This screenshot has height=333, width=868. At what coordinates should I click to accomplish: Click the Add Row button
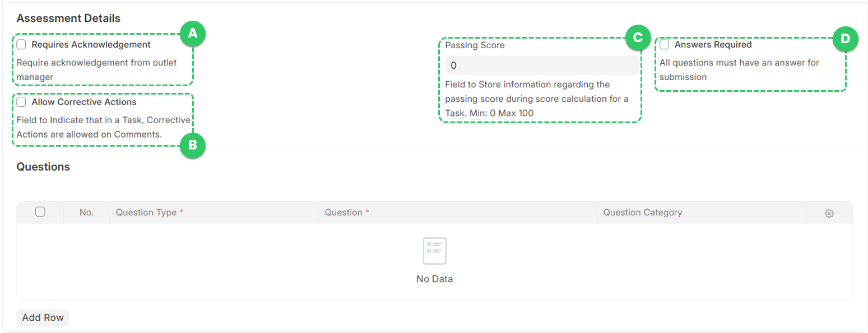pyautogui.click(x=43, y=317)
